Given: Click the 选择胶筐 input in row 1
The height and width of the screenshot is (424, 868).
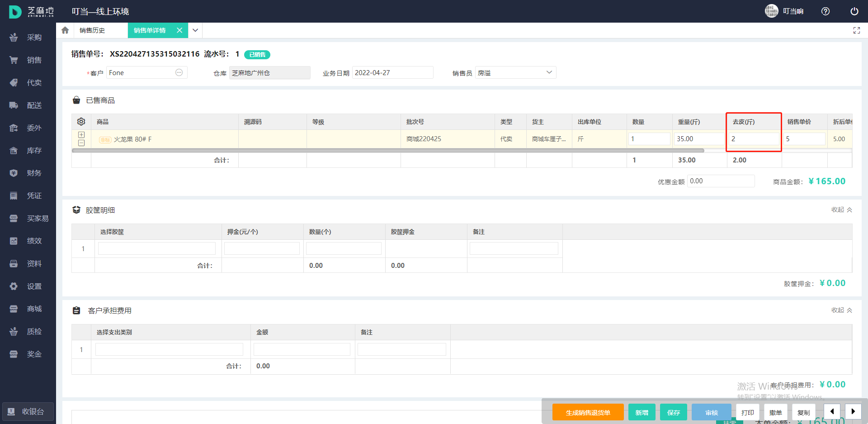Looking at the screenshot, I should [x=157, y=248].
